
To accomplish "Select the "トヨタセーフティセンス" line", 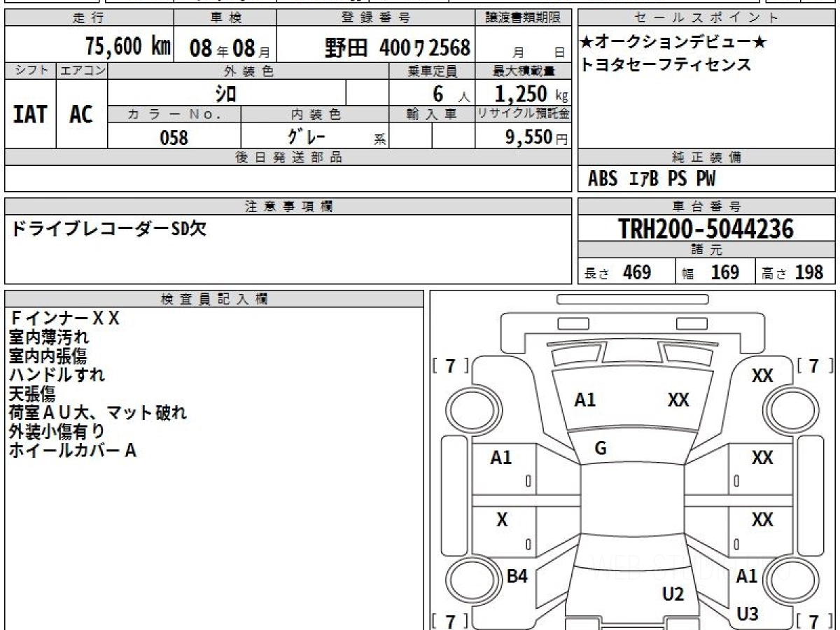I will pyautogui.click(x=666, y=65).
